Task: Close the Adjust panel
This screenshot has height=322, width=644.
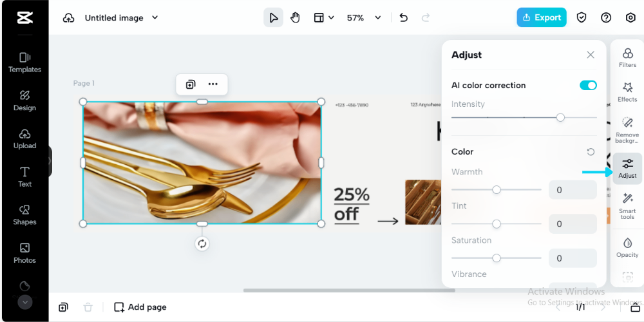Action: (x=591, y=55)
